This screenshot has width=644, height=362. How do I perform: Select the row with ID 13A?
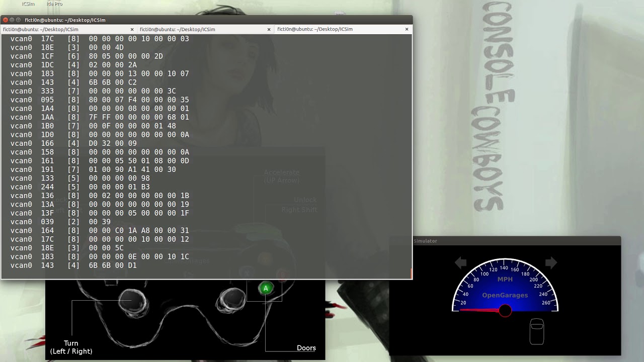click(x=100, y=204)
